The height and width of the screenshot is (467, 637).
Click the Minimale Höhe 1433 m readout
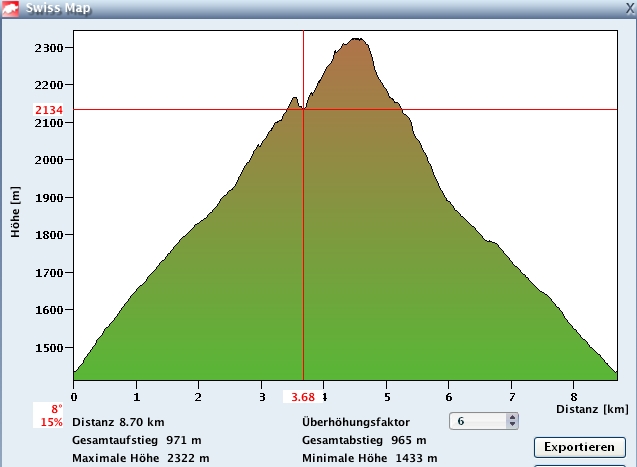pyautogui.click(x=369, y=458)
